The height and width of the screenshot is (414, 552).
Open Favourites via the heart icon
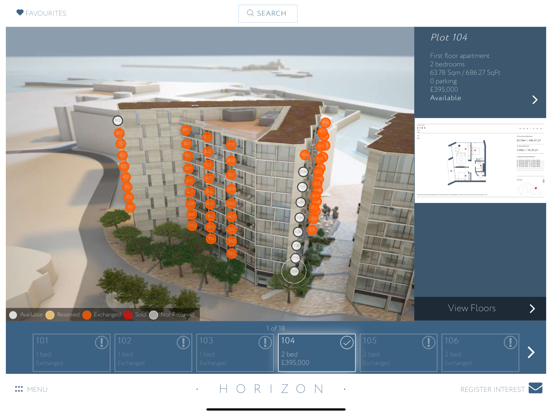coord(20,13)
